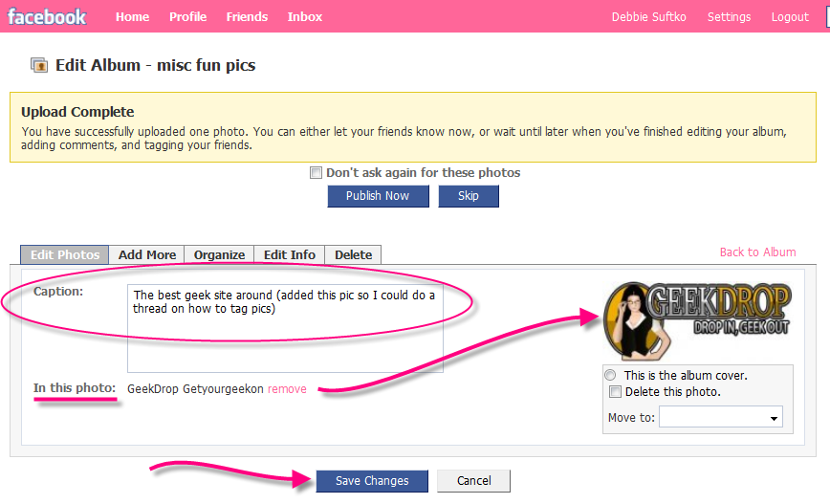Click the album icon beside Edit Album
830x504 pixels.
pyautogui.click(x=39, y=66)
